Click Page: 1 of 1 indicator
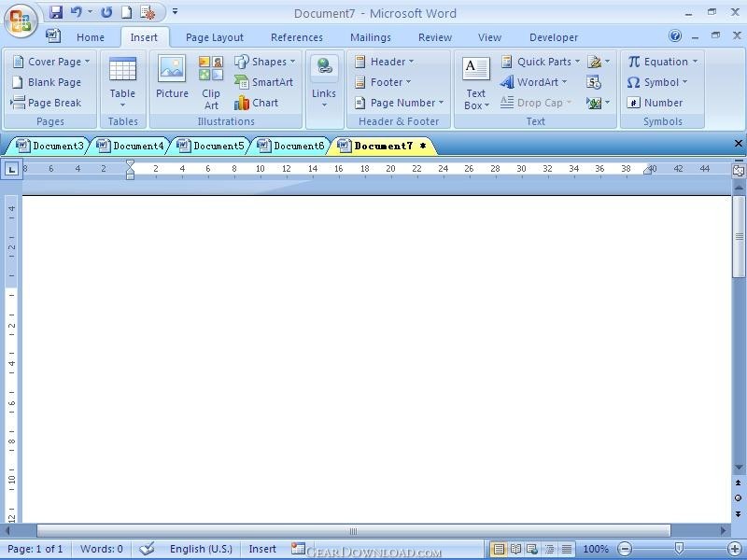Screen dimensions: 747x560 pyautogui.click(x=35, y=549)
